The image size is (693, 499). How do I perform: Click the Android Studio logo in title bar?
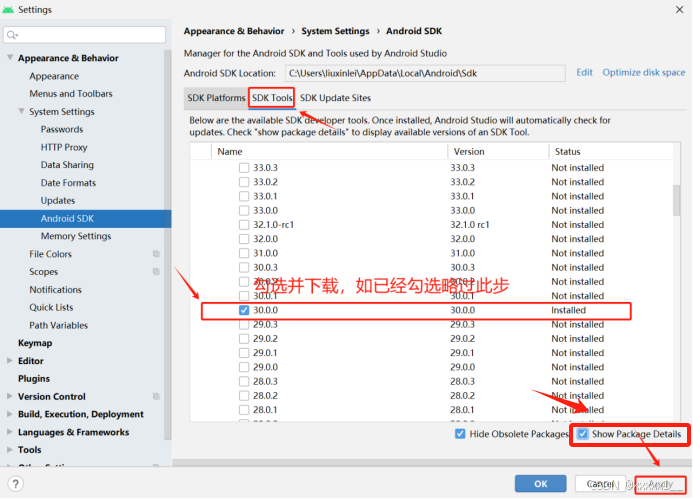(8, 9)
